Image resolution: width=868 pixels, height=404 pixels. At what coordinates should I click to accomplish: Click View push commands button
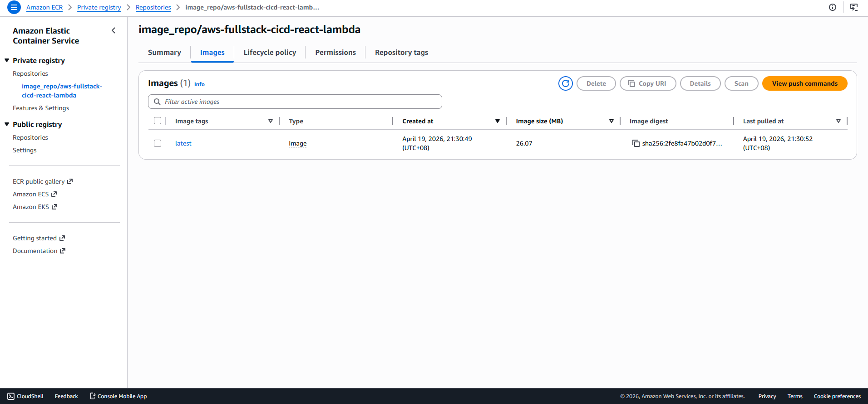805,83
